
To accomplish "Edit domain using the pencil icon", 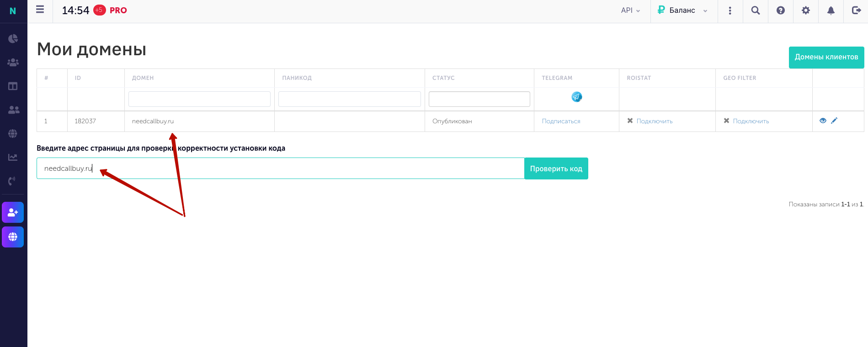I will (834, 121).
